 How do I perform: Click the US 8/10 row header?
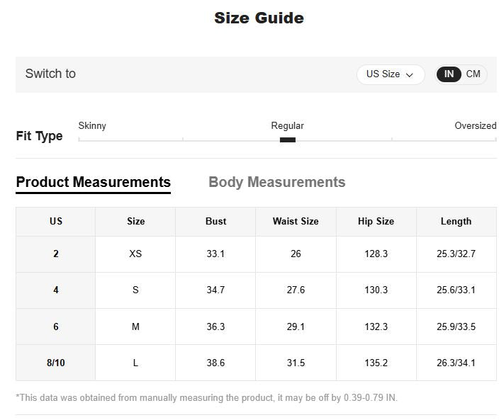56,363
